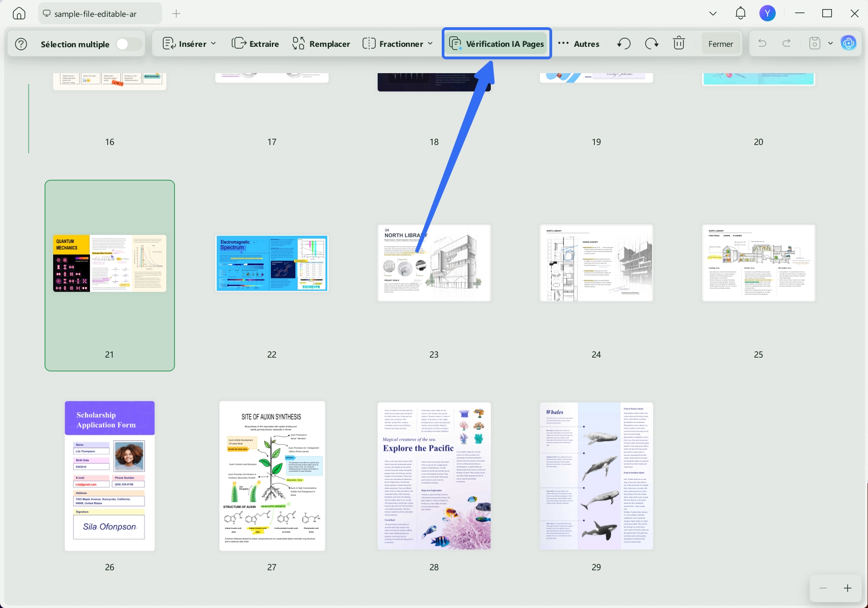Rotate page counterclockwise
868x608 pixels.
[x=624, y=44]
